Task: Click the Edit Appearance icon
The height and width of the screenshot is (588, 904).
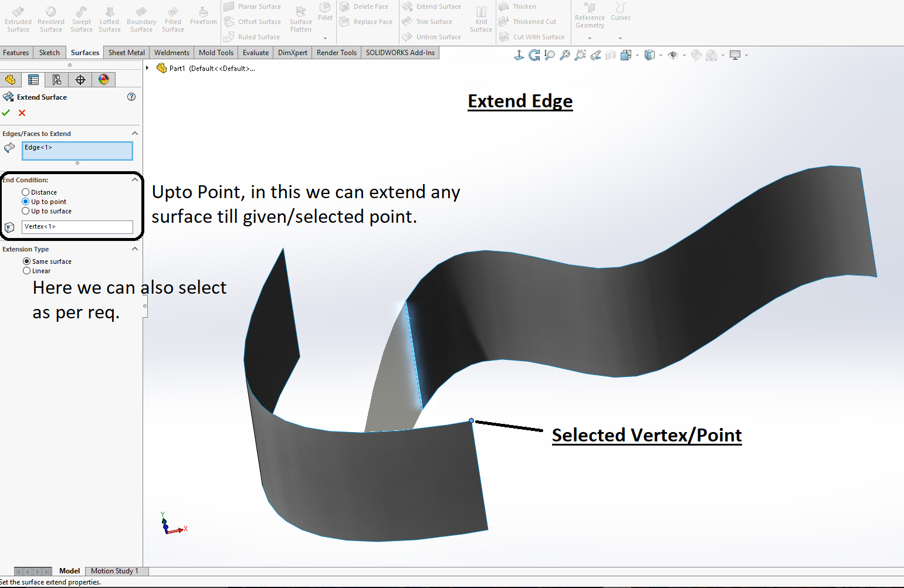Action: click(x=696, y=55)
